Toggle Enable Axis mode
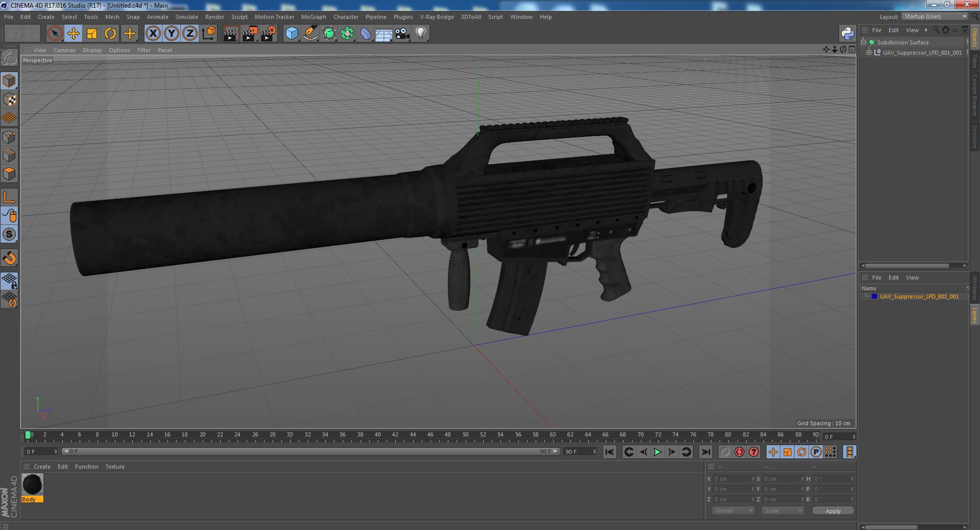This screenshot has height=530, width=980. click(9, 197)
